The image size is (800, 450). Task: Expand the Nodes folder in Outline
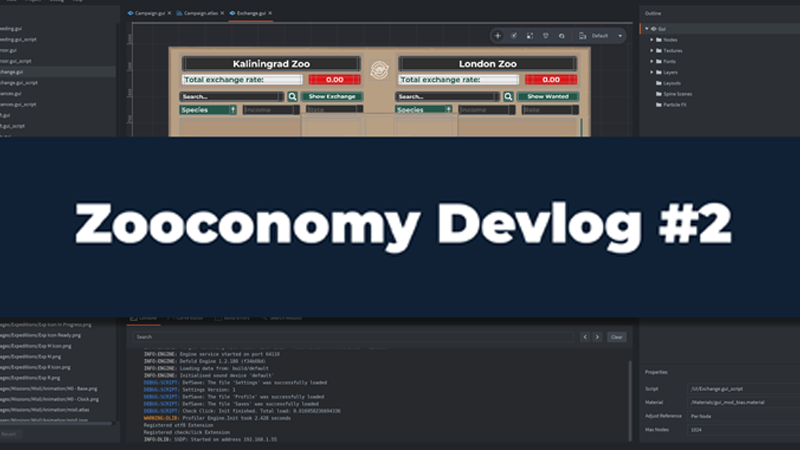[x=654, y=40]
